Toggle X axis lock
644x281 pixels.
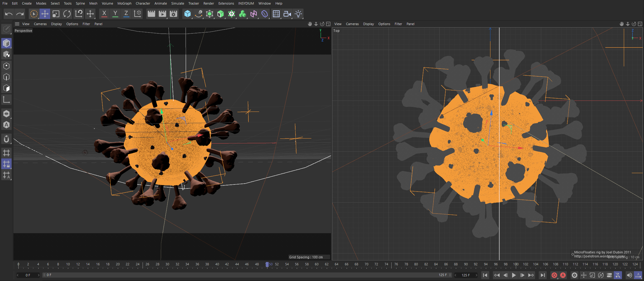pyautogui.click(x=104, y=14)
